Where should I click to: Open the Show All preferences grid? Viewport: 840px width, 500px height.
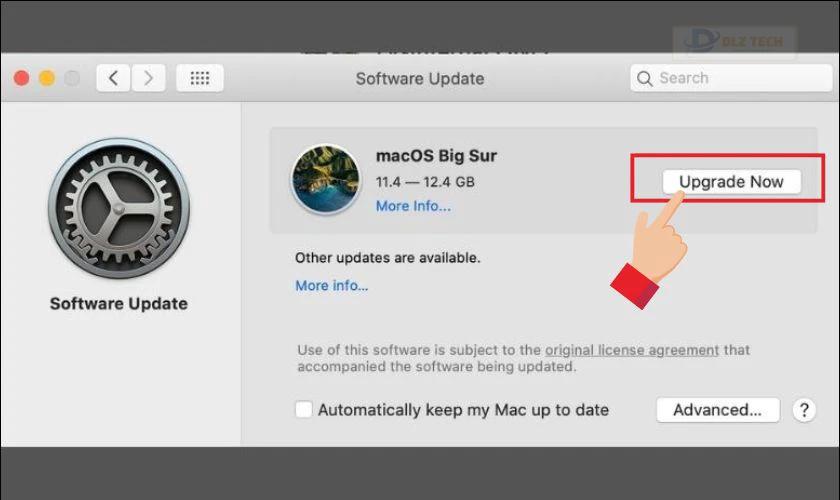(200, 78)
